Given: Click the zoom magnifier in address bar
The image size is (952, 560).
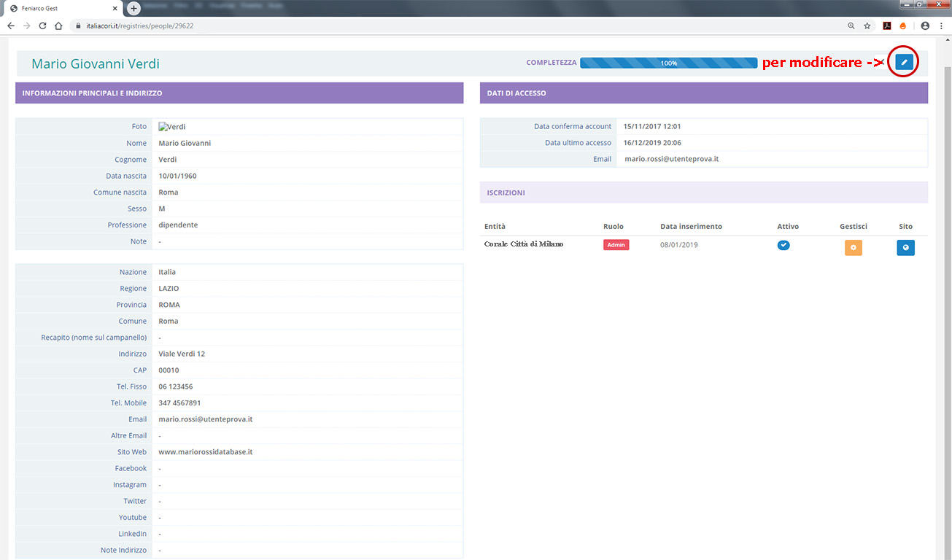Looking at the screenshot, I should coord(851,26).
